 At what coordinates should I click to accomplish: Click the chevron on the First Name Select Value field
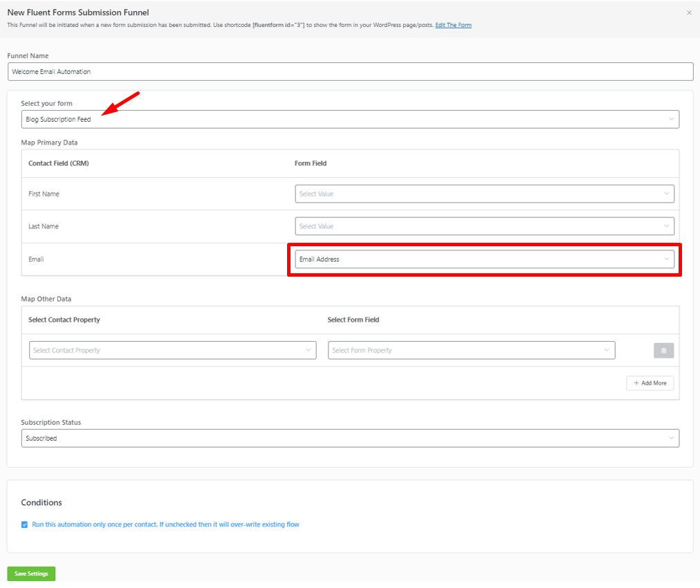[x=666, y=194]
